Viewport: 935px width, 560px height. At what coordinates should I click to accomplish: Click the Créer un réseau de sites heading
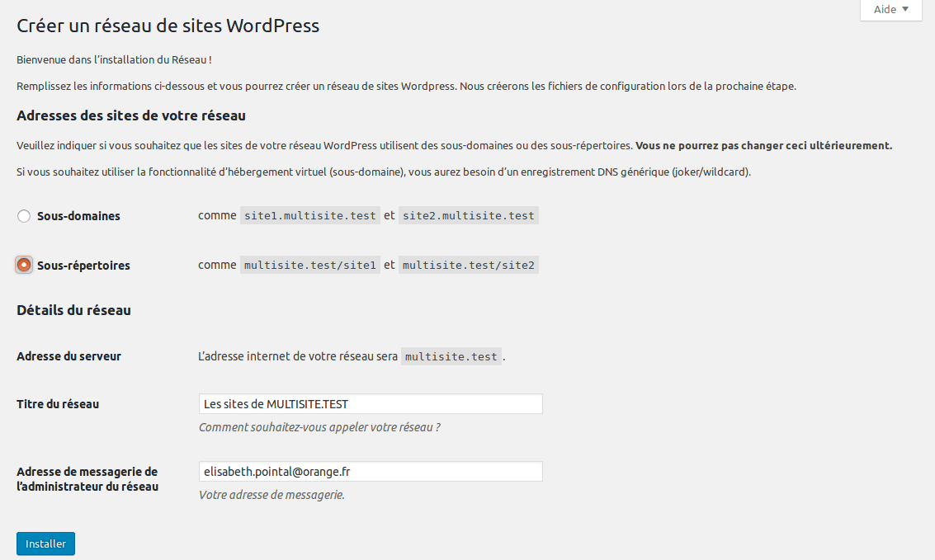point(168,26)
